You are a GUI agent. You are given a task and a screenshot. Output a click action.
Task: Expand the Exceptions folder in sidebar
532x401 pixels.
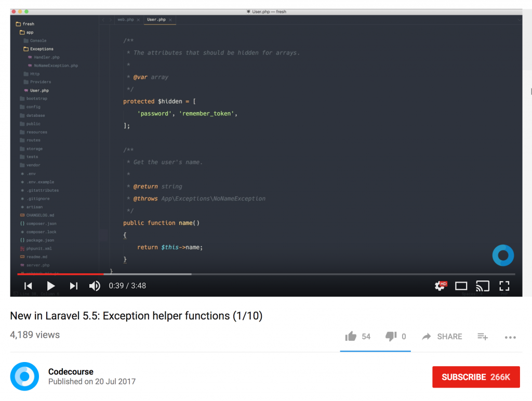pyautogui.click(x=42, y=49)
